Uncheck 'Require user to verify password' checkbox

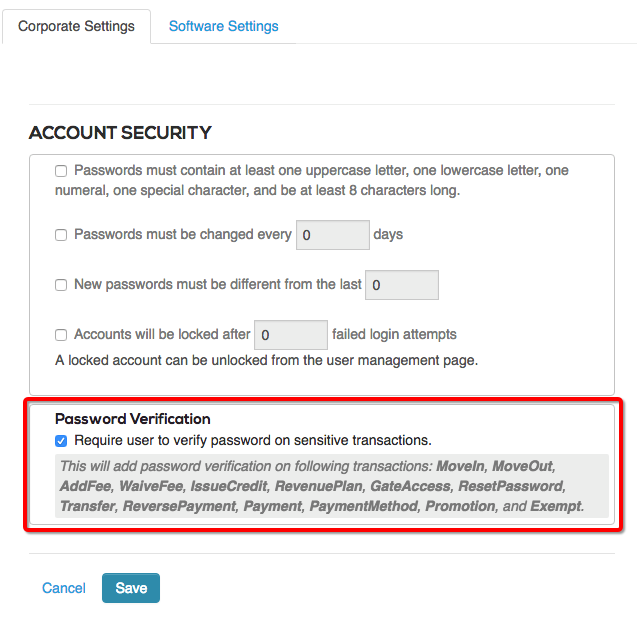pos(61,440)
